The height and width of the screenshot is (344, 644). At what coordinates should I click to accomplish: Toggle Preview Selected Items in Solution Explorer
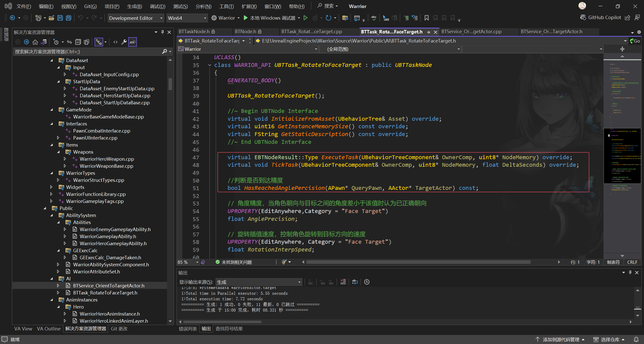[133, 42]
